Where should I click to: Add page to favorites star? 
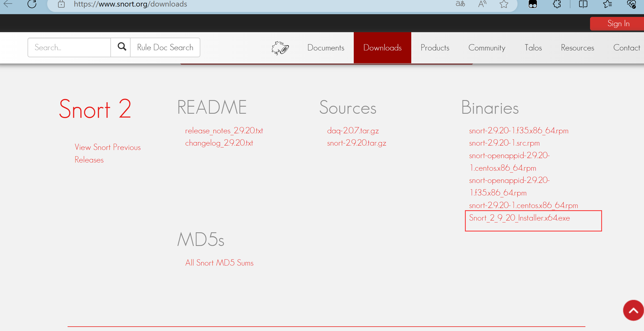click(x=504, y=4)
